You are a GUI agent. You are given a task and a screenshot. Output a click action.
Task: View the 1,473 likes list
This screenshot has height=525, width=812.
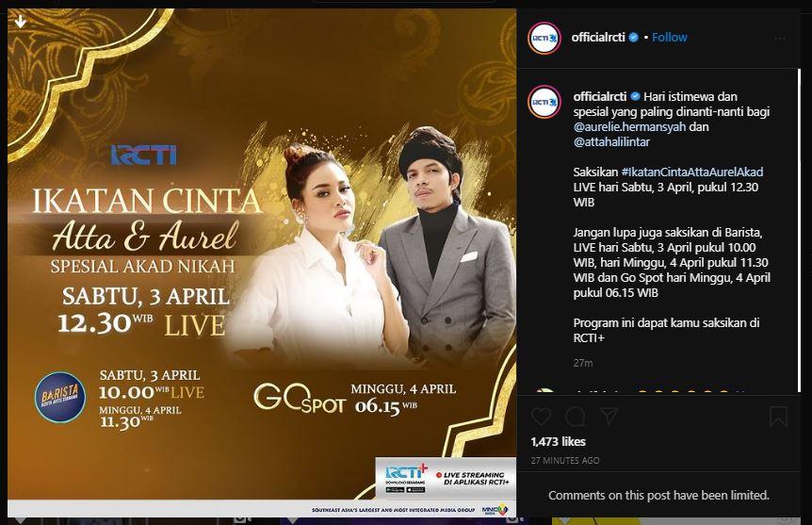[559, 441]
